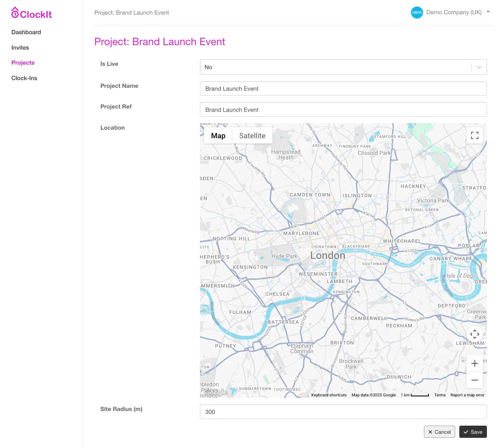Click Canary Wharf label on map

click(x=451, y=259)
